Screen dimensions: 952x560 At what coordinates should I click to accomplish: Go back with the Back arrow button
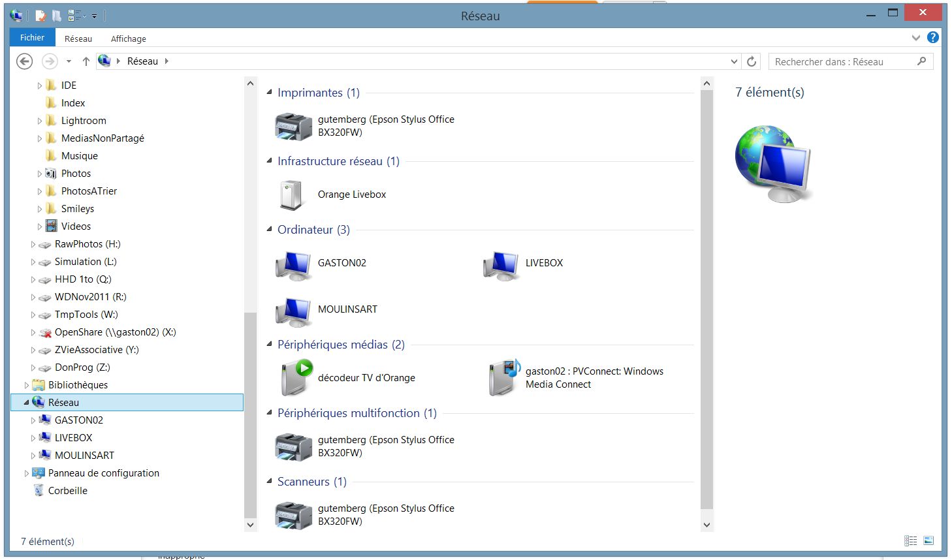25,61
